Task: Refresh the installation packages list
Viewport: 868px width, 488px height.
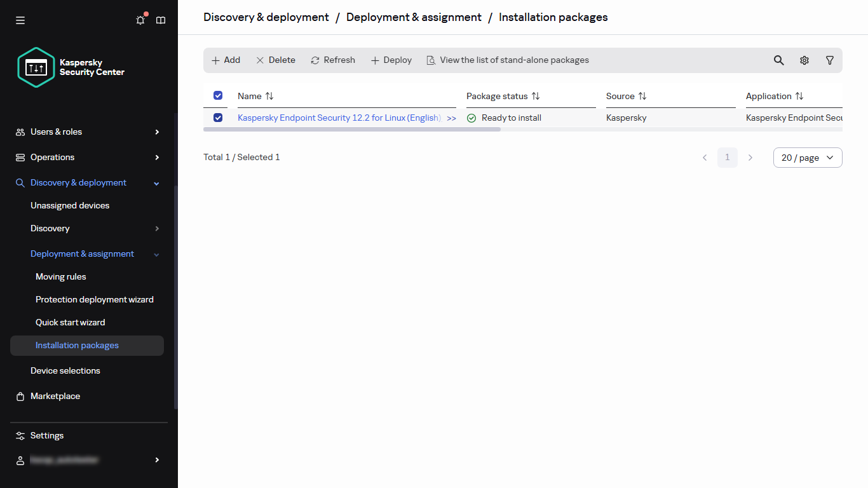Action: (x=332, y=60)
